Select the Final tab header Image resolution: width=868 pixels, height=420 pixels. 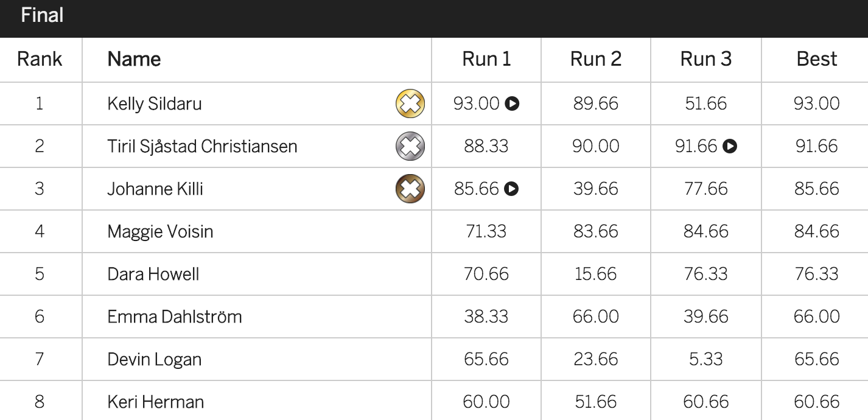point(42,15)
